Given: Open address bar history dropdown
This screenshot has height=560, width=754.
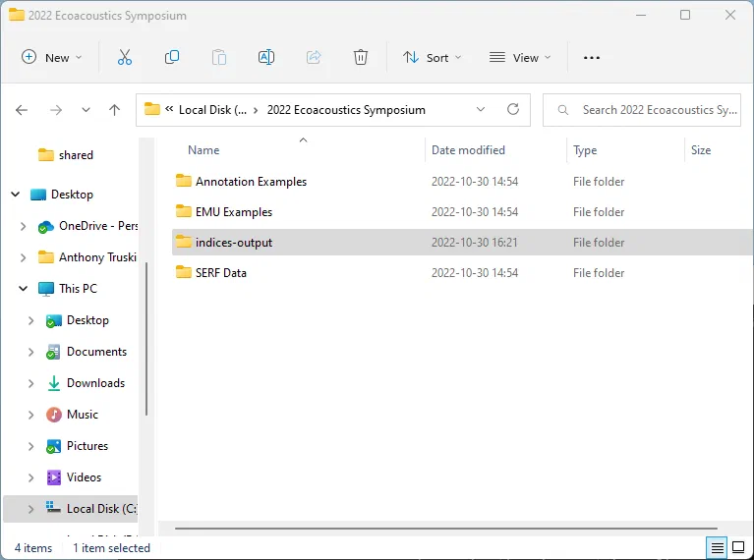Looking at the screenshot, I should (481, 110).
